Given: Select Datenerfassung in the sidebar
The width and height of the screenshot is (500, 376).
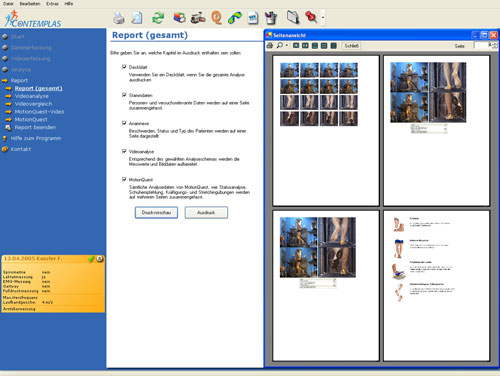Looking at the screenshot, I should [31, 48].
